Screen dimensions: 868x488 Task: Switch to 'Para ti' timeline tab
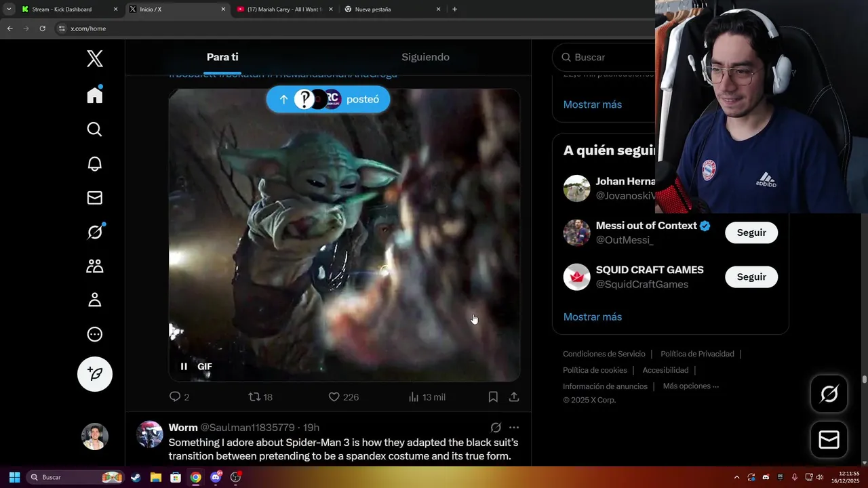click(x=222, y=58)
